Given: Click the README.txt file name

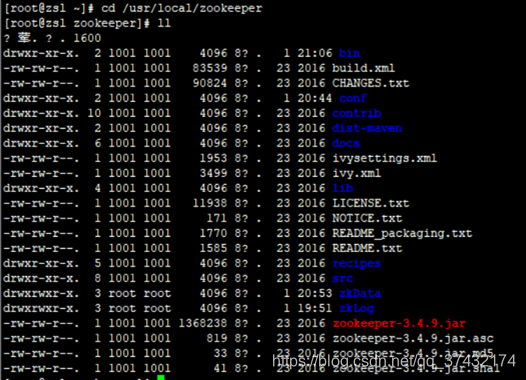Looking at the screenshot, I should point(367,248).
